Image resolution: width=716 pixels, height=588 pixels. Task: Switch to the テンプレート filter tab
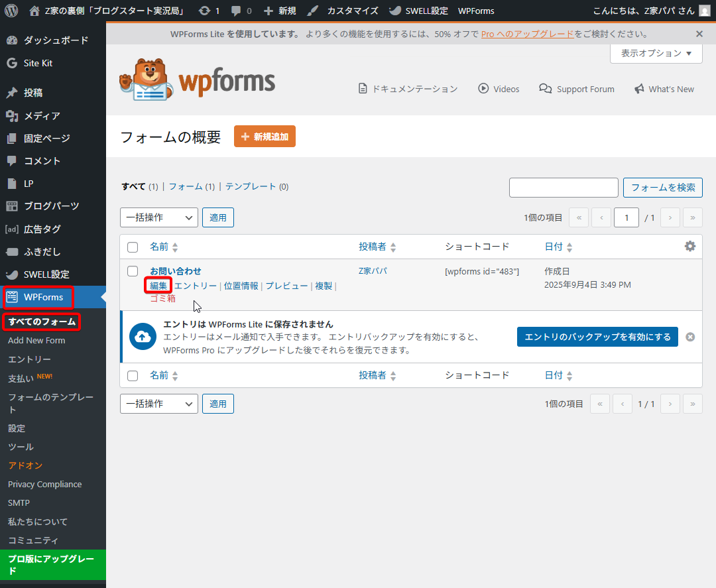[251, 187]
